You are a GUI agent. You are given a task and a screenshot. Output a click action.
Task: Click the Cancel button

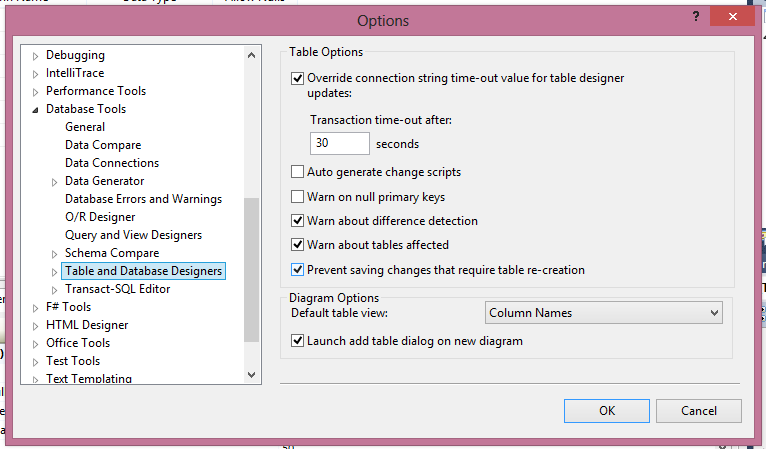[699, 410]
